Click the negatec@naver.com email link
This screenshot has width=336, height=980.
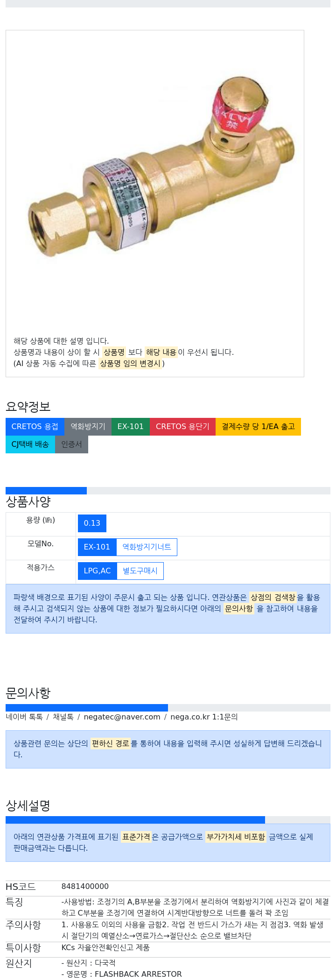[x=122, y=717]
